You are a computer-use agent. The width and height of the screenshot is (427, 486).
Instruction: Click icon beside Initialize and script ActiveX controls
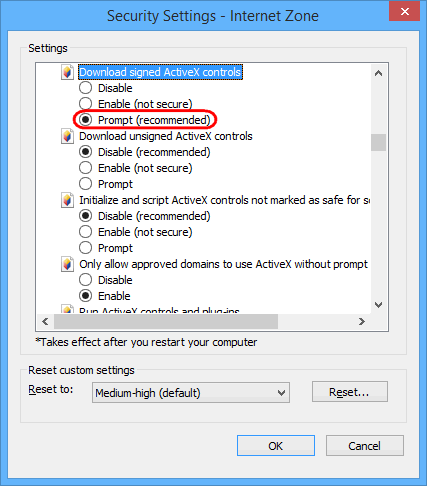[x=67, y=200]
